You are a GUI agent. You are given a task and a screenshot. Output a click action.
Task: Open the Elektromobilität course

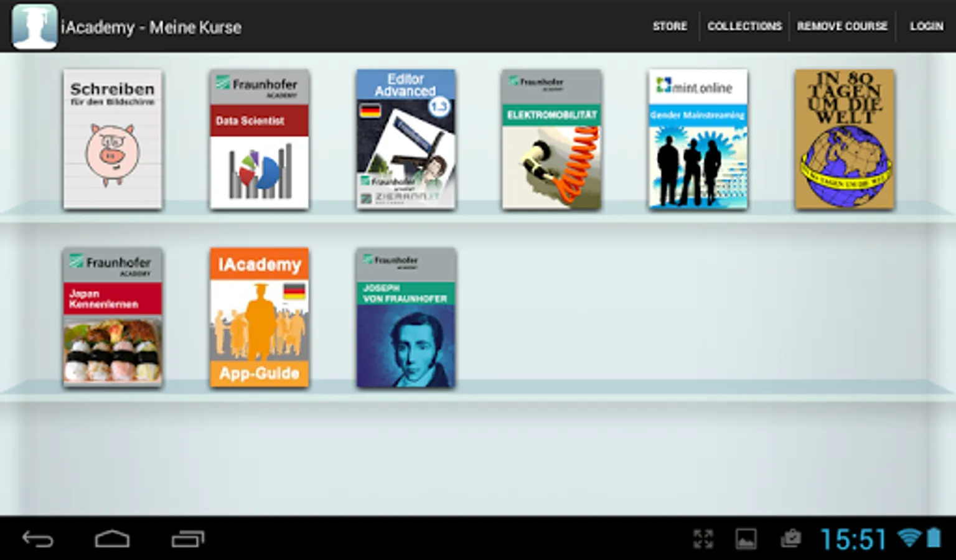(x=551, y=139)
